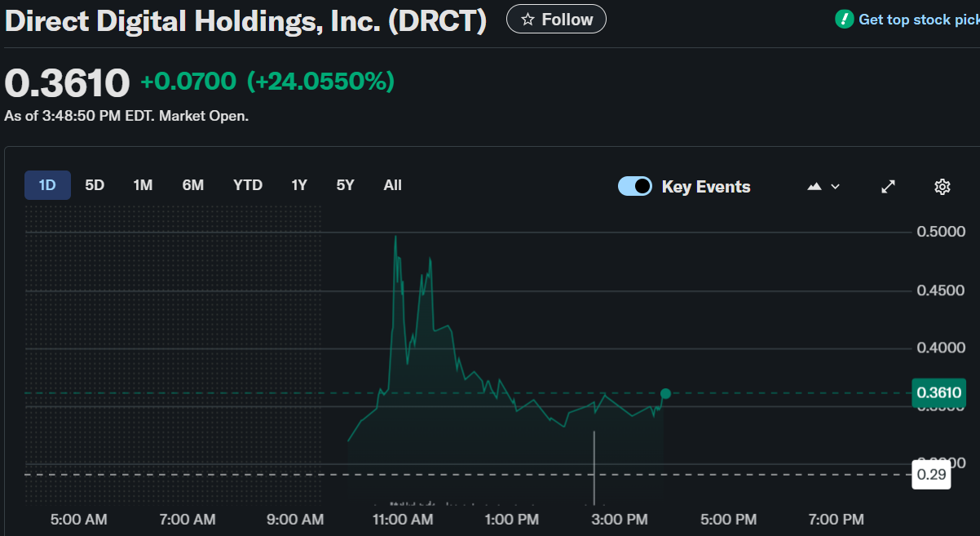Open the chart type dropdown

coord(823,187)
